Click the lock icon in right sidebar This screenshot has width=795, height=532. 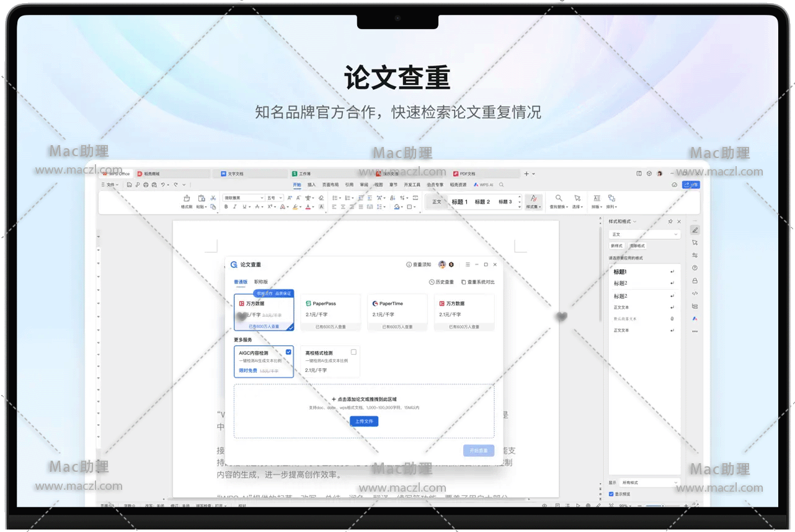[x=695, y=281]
